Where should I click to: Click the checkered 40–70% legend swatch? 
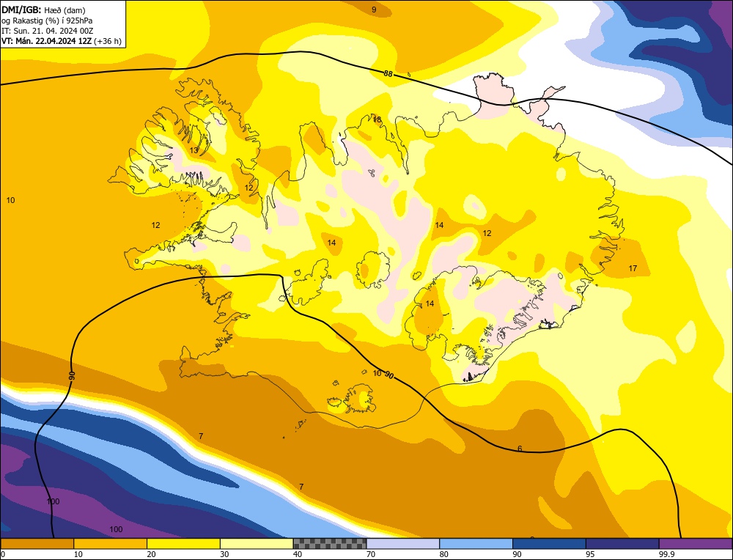tap(330, 544)
